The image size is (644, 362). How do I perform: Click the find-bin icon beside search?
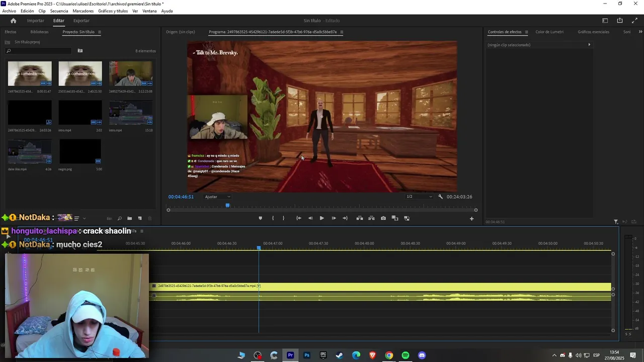80,51
